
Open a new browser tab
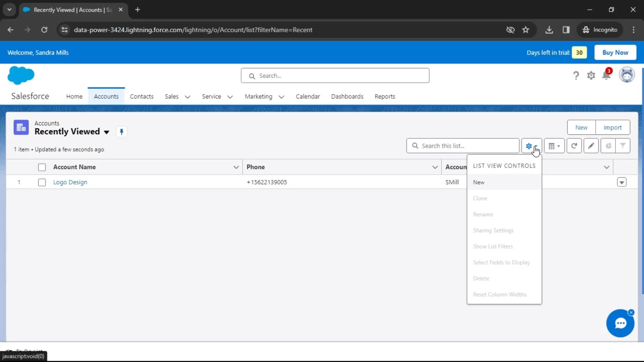138,10
